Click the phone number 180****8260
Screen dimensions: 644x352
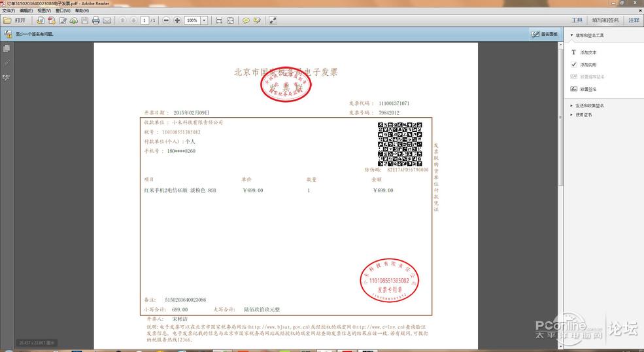click(x=181, y=151)
